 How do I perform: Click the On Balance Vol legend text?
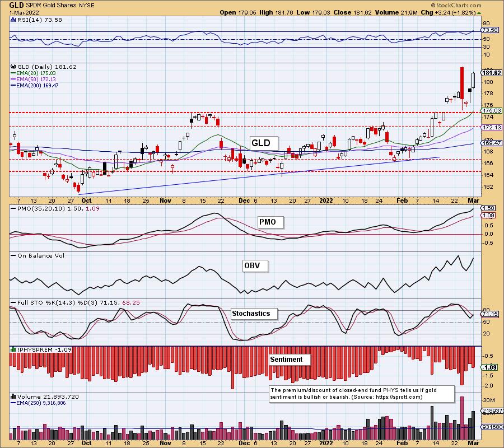[41, 255]
